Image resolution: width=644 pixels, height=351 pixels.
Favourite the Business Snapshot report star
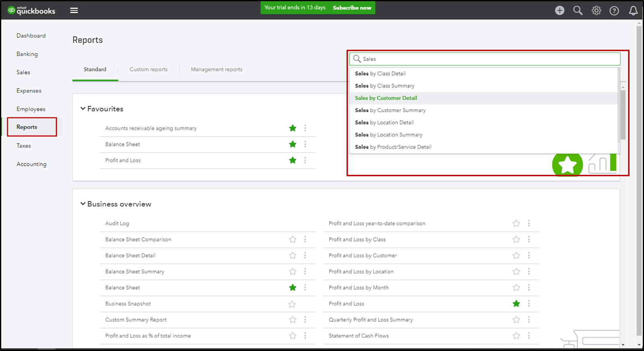pyautogui.click(x=292, y=304)
